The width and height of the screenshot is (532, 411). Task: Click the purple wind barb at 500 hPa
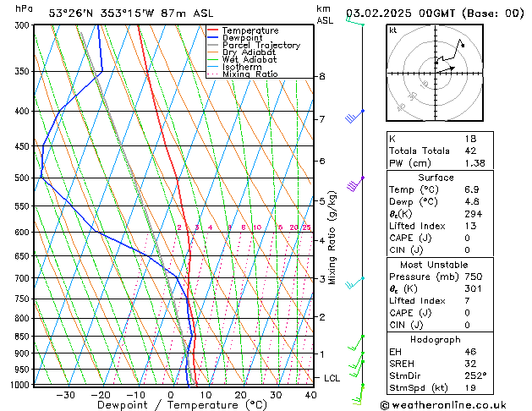click(355, 184)
